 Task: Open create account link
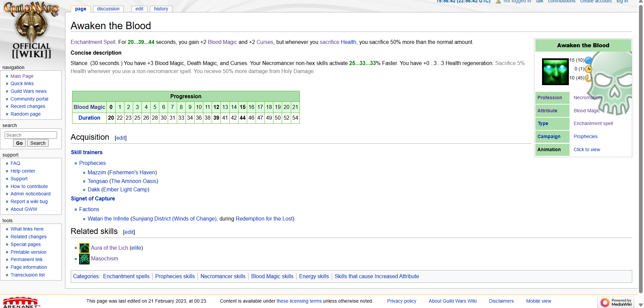[596, 2]
